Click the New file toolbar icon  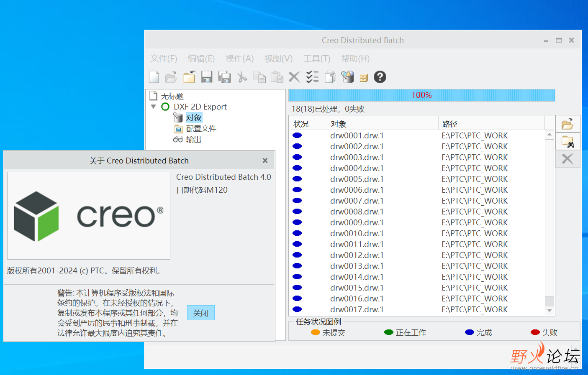coord(154,77)
